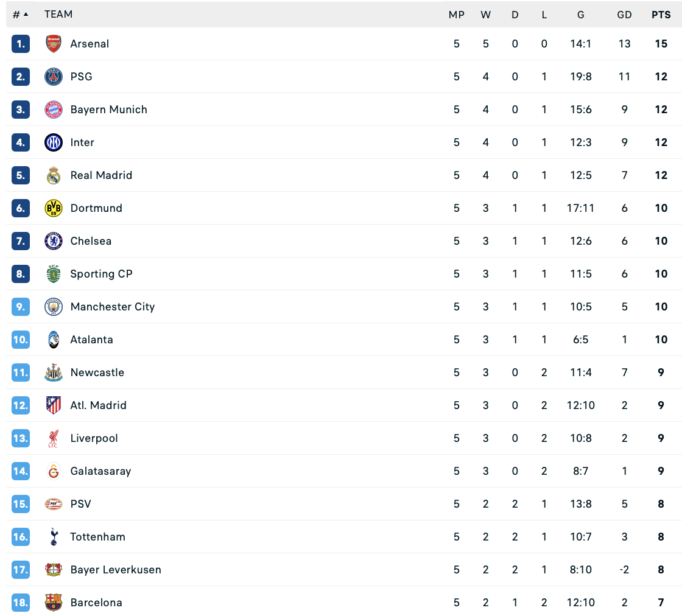Screen dimensions: 682x616
Task: Click Liverpool's 10:8 goals cell
Action: [x=580, y=438]
